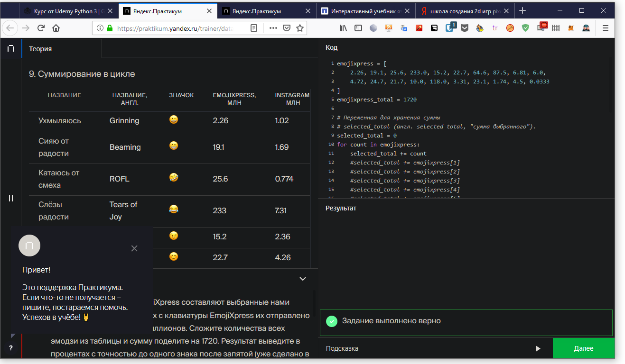Click the tears-of-joy emoji icon
The image size is (625, 364).
[174, 209]
